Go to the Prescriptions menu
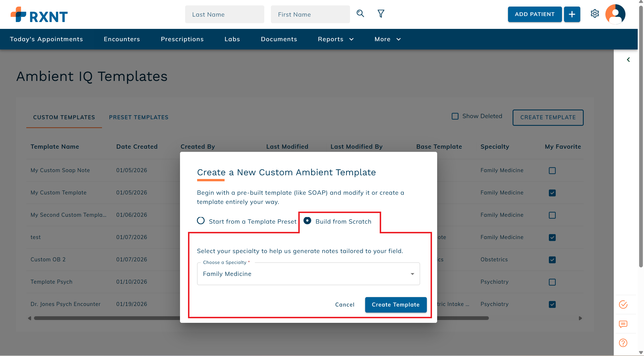 pos(182,39)
